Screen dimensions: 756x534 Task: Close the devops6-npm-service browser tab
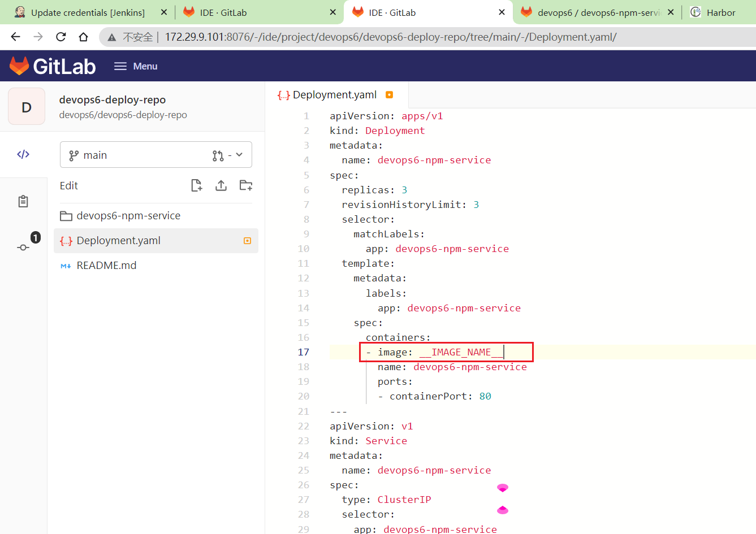671,12
